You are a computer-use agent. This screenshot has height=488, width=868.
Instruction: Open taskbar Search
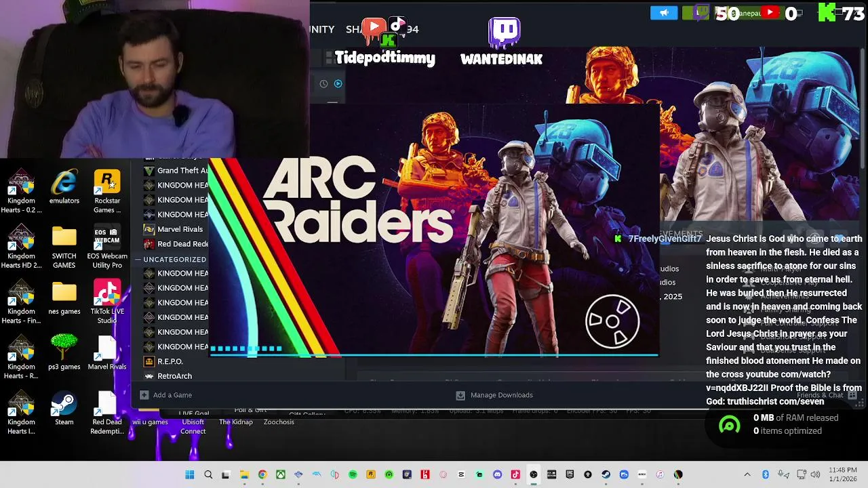click(208, 474)
